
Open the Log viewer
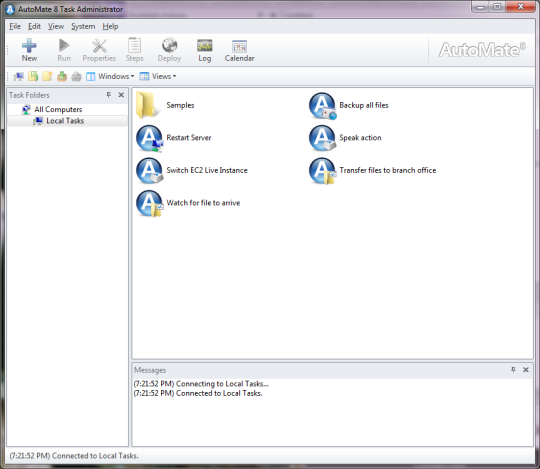[x=205, y=50]
